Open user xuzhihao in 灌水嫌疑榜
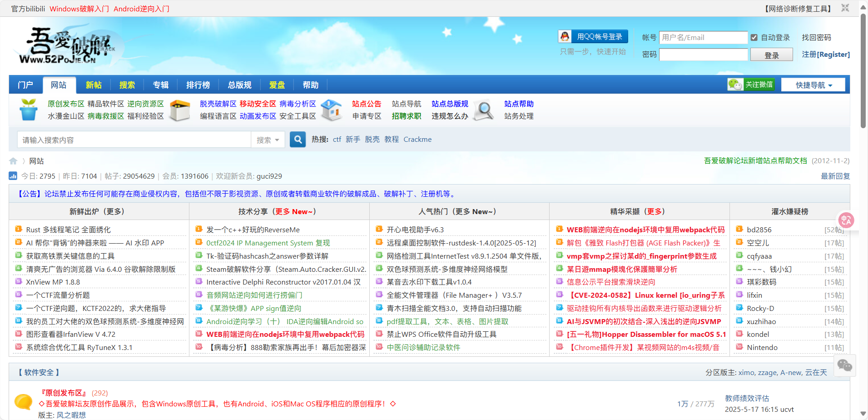The image size is (868, 420). tap(761, 321)
